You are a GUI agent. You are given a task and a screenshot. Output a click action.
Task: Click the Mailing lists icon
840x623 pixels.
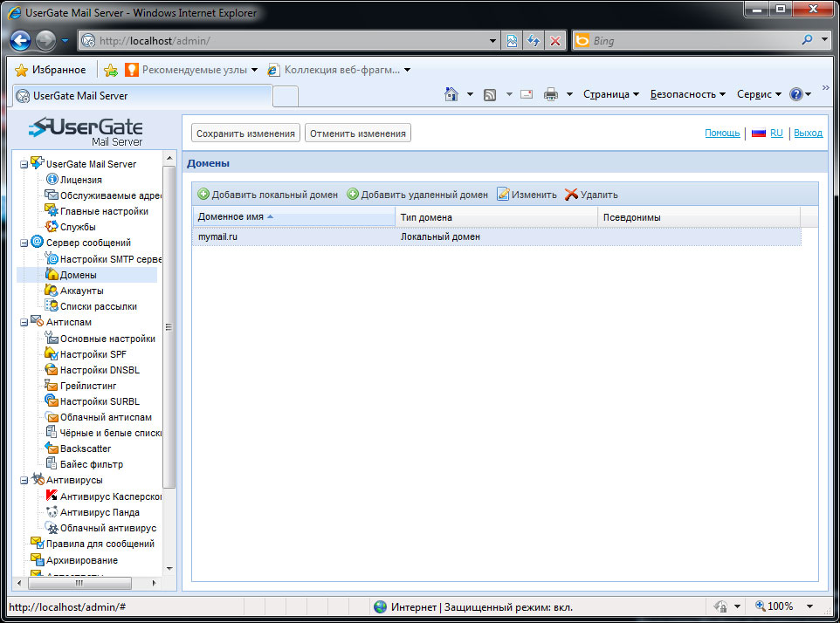tap(52, 305)
